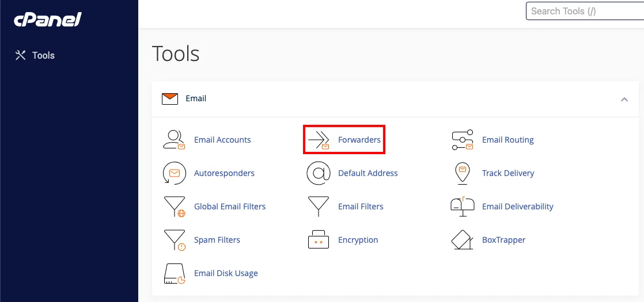
Task: Click the Autoresponders icon
Action: click(174, 173)
